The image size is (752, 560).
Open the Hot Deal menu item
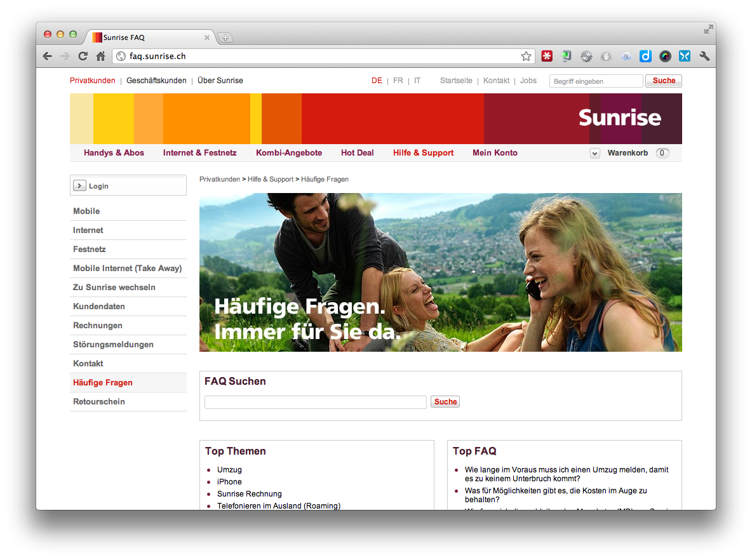click(x=358, y=153)
